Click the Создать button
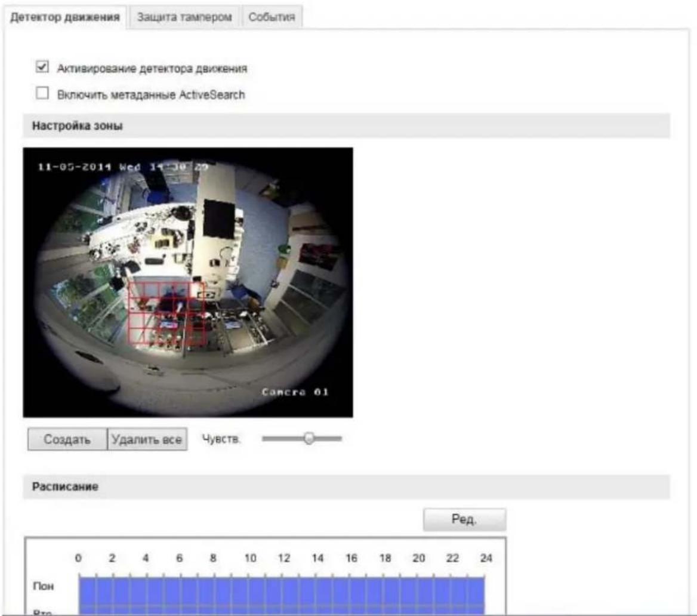Image resolution: width=697 pixels, height=616 pixels. click(67, 439)
